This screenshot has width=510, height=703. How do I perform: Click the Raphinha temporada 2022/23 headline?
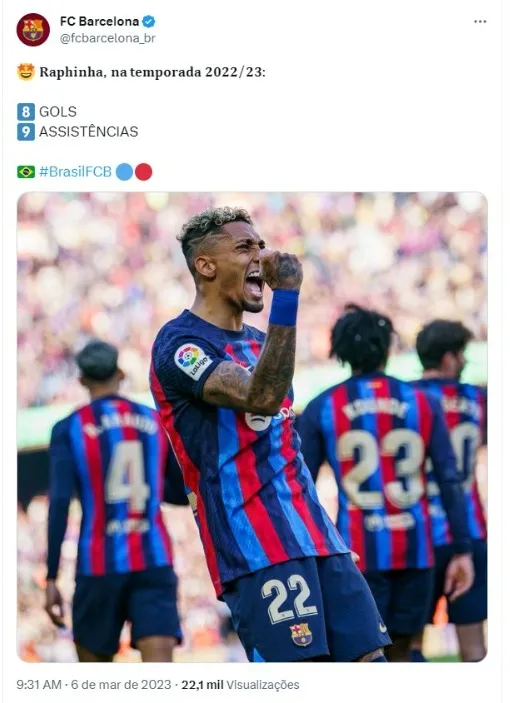coord(152,72)
